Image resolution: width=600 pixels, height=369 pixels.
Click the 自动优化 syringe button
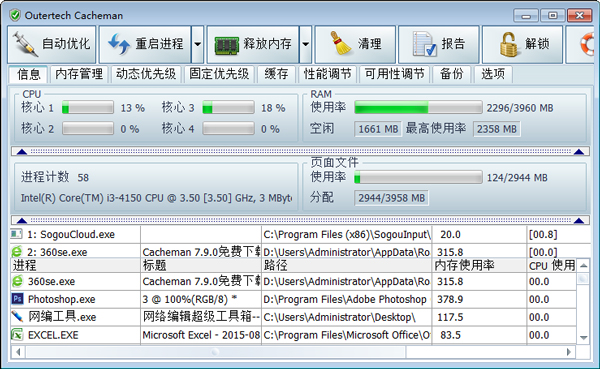pos(52,44)
